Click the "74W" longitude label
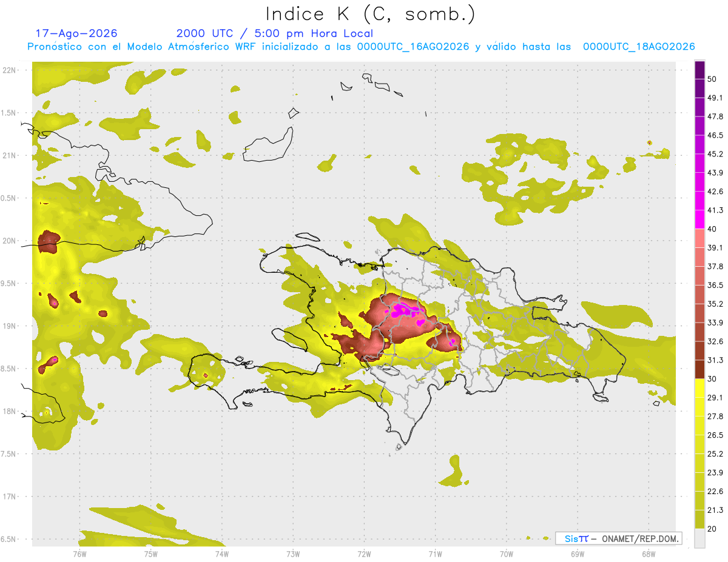The height and width of the screenshot is (562, 728). pyautogui.click(x=222, y=554)
